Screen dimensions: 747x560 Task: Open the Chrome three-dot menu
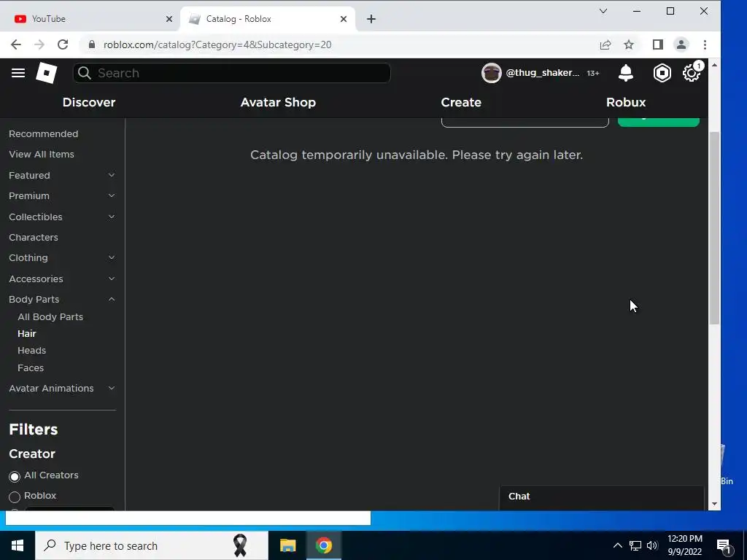pos(705,44)
